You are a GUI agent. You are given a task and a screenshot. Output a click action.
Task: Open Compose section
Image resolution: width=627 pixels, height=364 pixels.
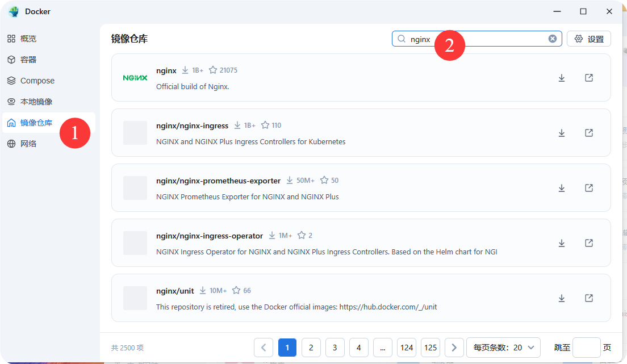(x=49, y=81)
